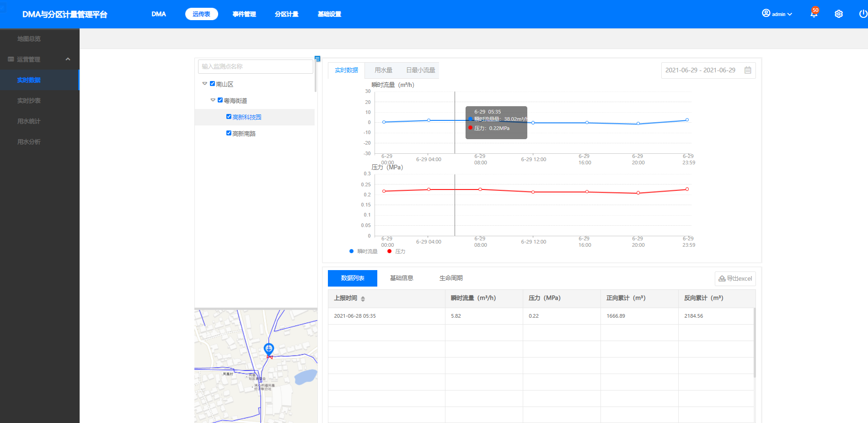Viewport: 868px width, 423px height.
Task: Click the 运营管理 sidebar list icon
Action: coord(11,59)
